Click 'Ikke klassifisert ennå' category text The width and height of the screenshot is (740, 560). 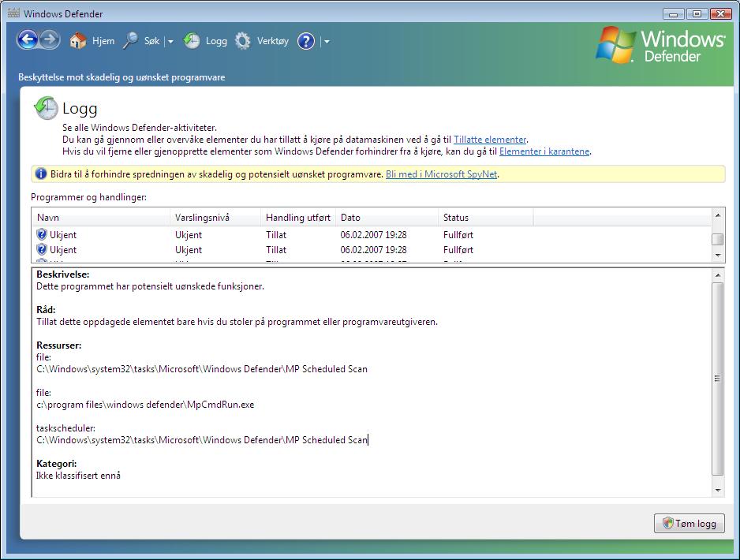pyautogui.click(x=78, y=476)
